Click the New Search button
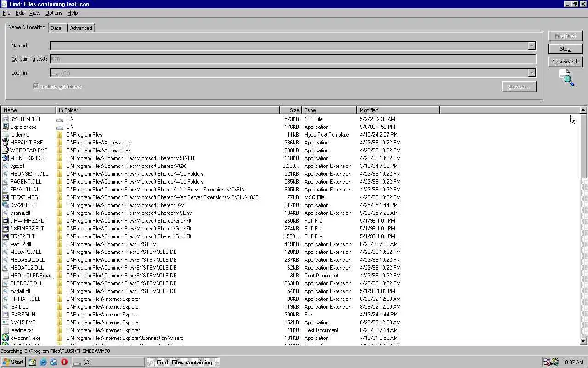 pos(565,62)
